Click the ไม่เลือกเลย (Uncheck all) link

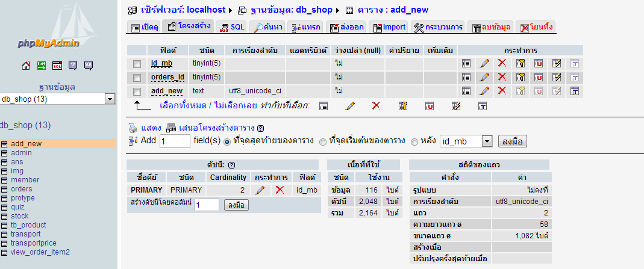236,105
